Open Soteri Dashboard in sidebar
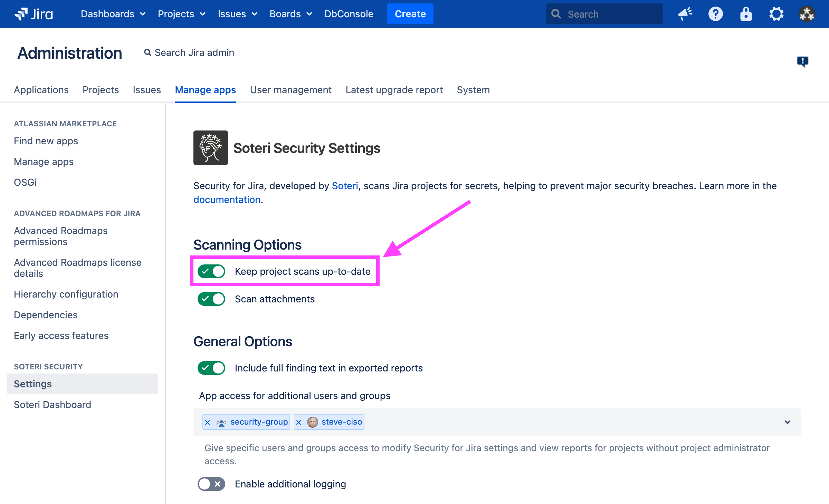 pos(53,405)
